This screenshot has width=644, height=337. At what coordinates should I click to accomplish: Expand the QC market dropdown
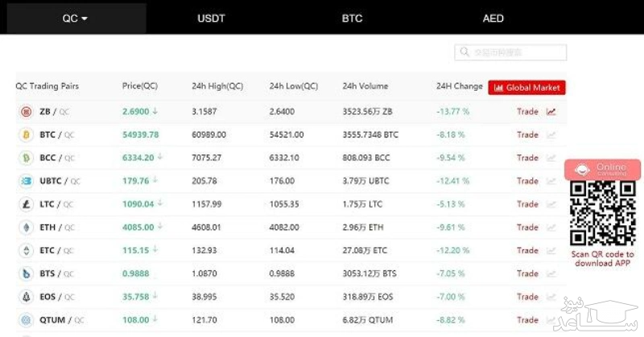(x=75, y=18)
